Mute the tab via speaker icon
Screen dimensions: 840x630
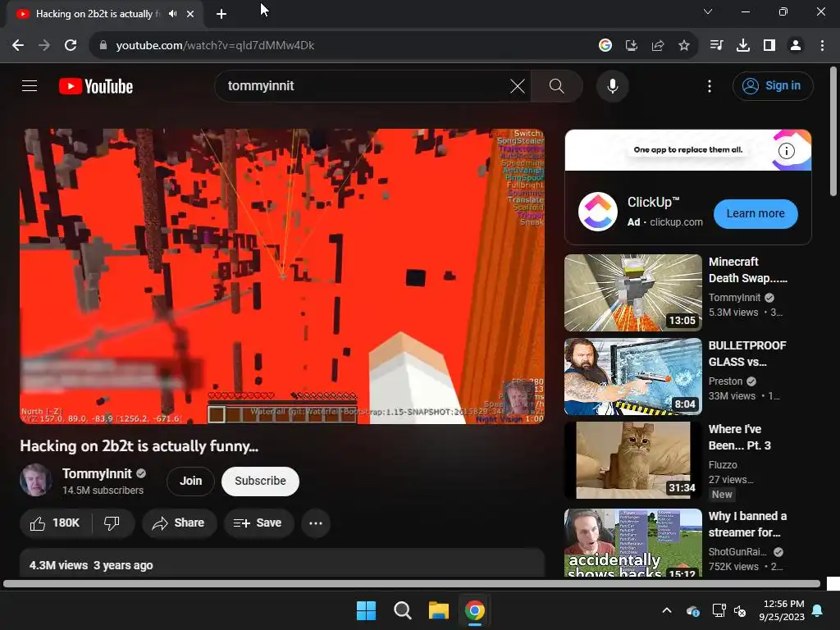pos(172,14)
